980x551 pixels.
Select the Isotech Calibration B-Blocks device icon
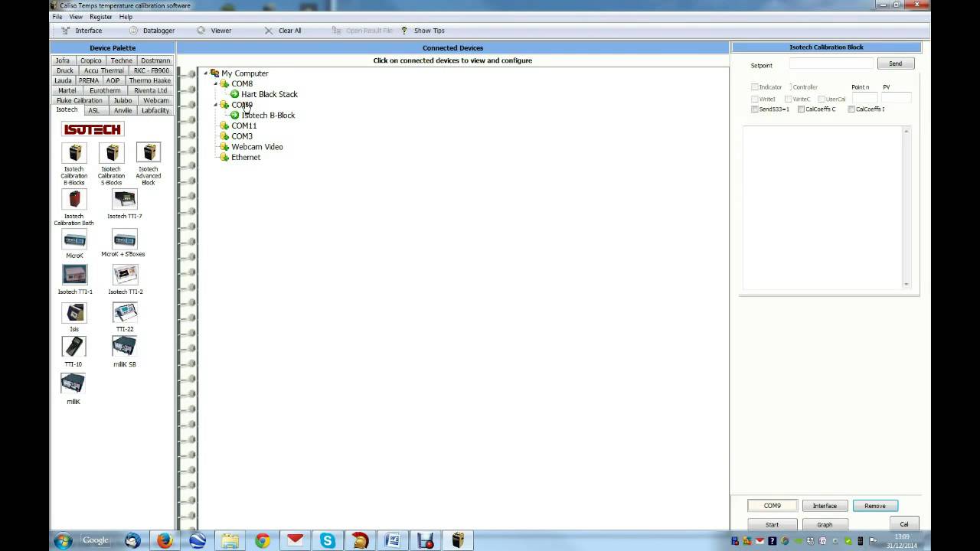coord(74,153)
